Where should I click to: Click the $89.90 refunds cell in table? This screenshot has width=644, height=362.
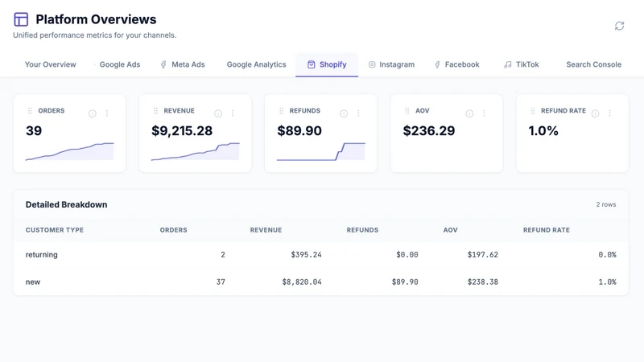(405, 282)
